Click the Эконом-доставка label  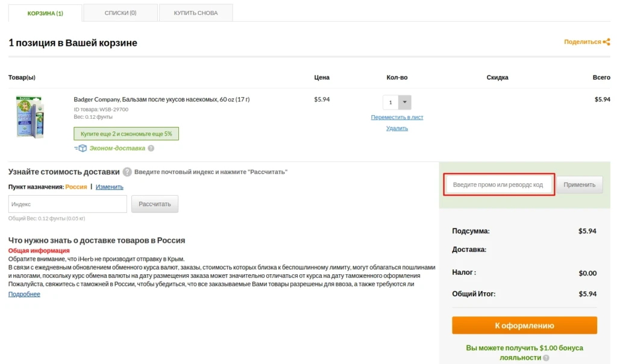coord(117,148)
